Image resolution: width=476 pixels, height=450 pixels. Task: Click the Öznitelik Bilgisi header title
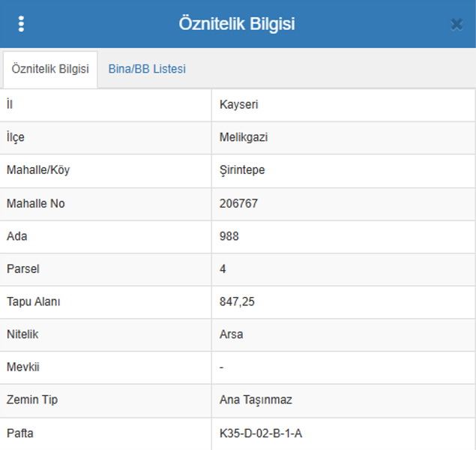point(237,24)
